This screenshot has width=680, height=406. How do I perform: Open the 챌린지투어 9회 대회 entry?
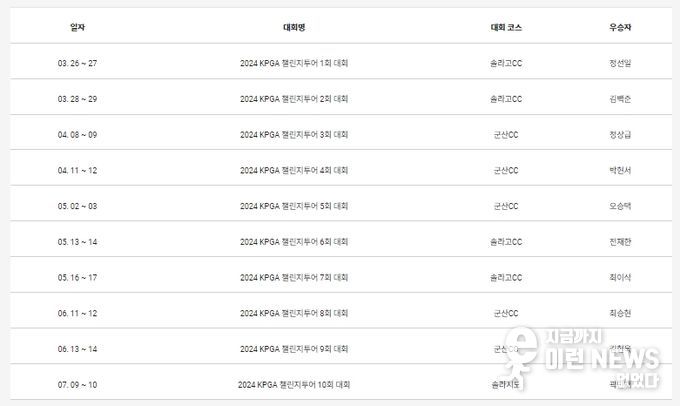[294, 349]
